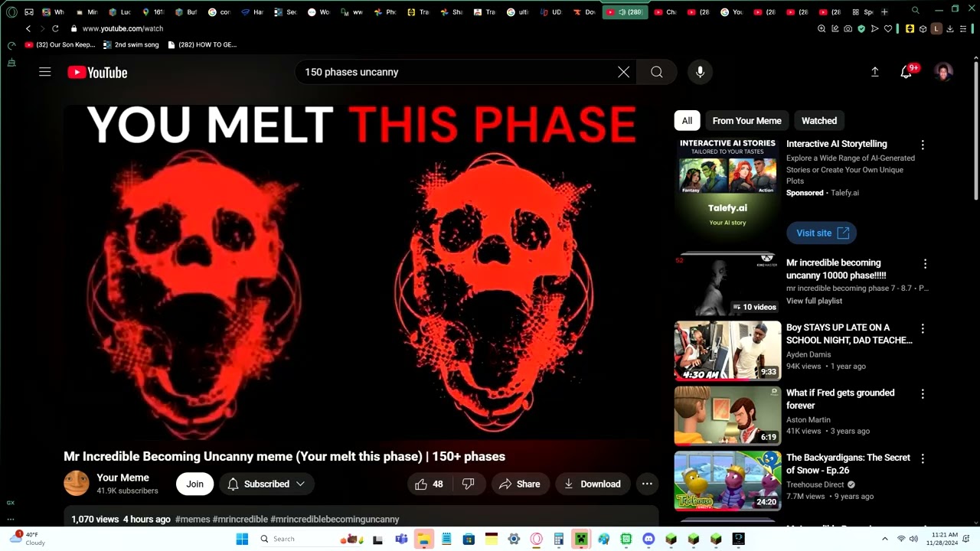This screenshot has height=551, width=980.
Task: Join the Your Meme channel
Action: click(x=194, y=484)
